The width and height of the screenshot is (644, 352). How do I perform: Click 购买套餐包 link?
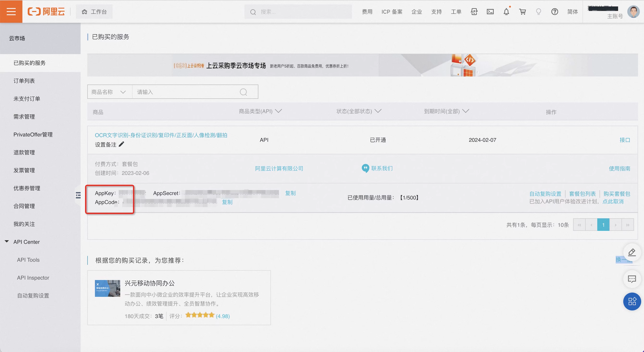tap(617, 194)
